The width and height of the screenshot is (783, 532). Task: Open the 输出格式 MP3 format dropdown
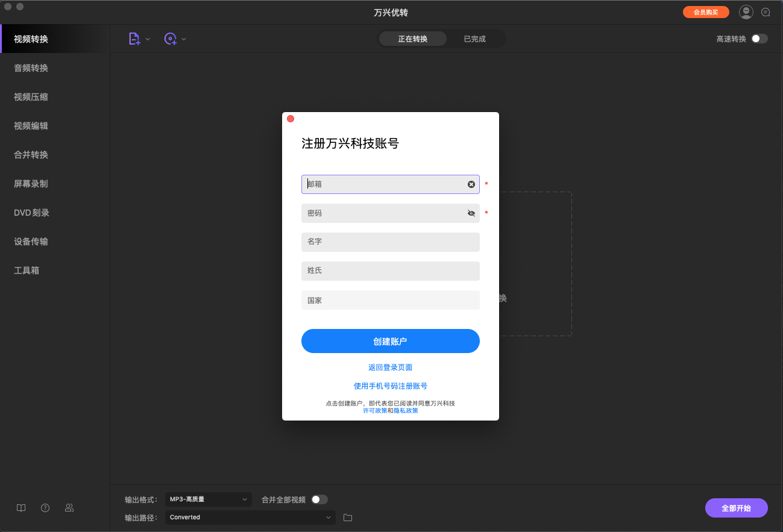pyautogui.click(x=208, y=499)
